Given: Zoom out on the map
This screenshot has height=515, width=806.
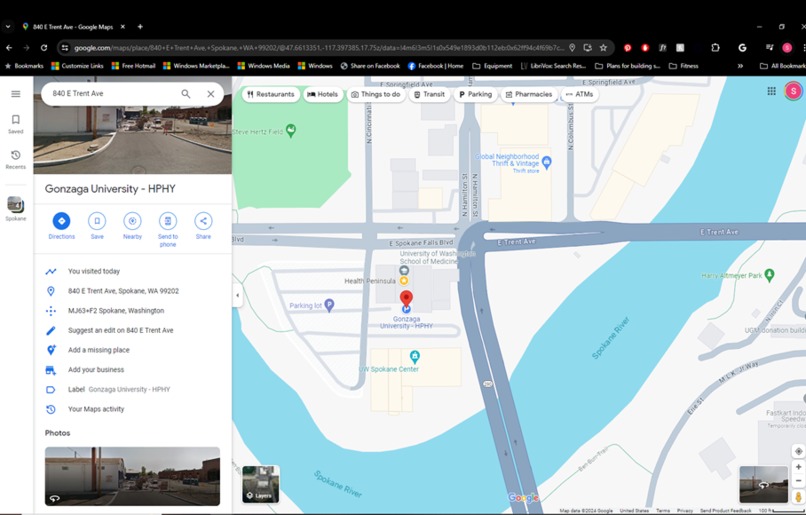Looking at the screenshot, I should coord(798,481).
